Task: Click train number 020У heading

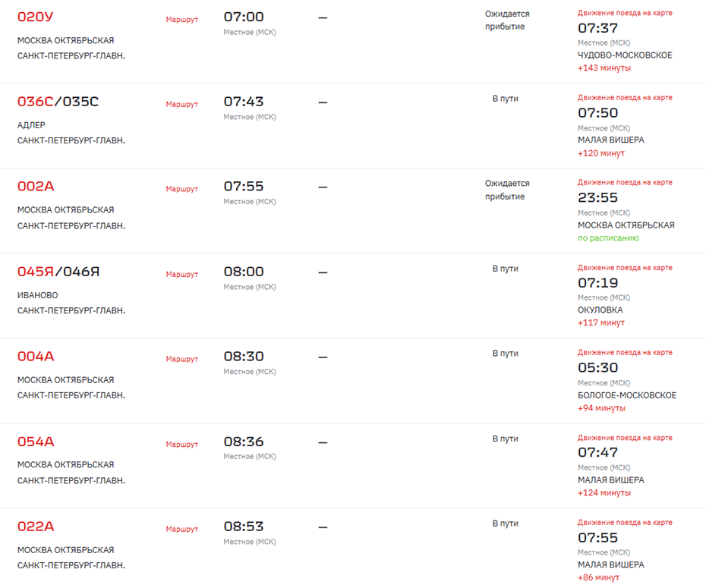Action: click(36, 17)
